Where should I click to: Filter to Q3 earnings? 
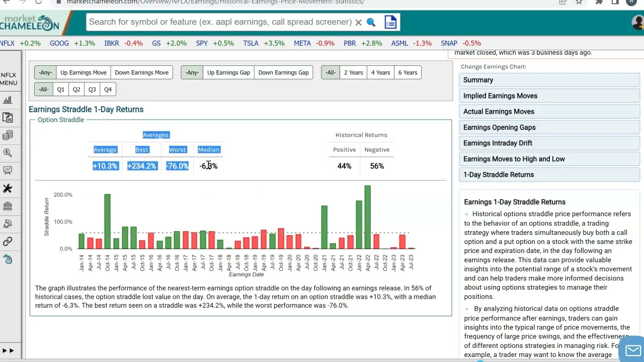pyautogui.click(x=92, y=89)
